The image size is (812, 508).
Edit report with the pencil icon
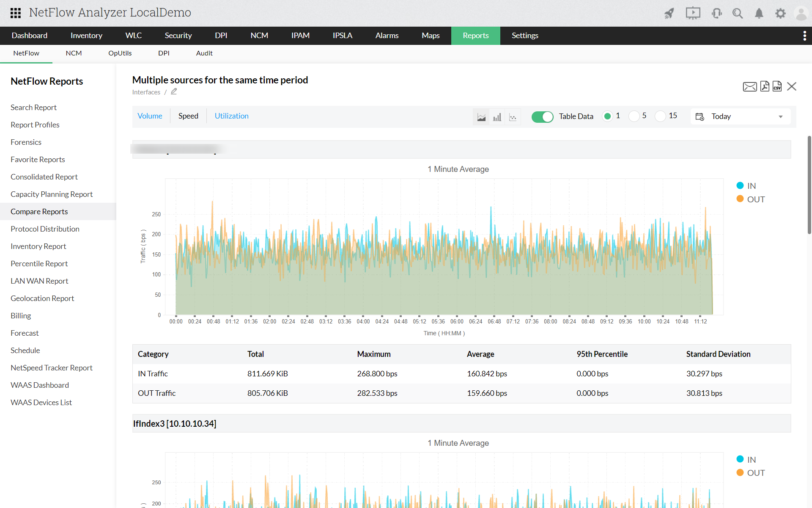coord(174,91)
